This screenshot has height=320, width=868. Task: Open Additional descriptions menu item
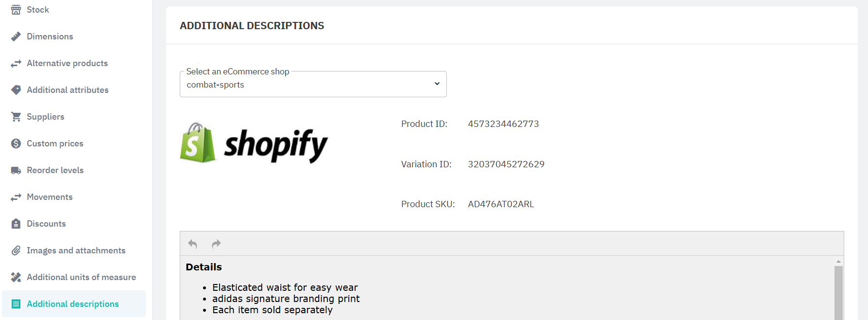pos(73,304)
